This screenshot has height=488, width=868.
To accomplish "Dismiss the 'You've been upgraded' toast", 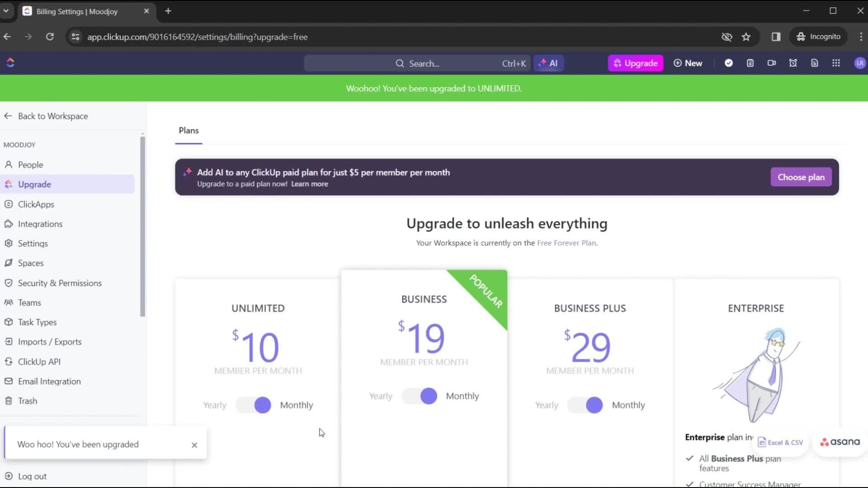I will [194, 445].
